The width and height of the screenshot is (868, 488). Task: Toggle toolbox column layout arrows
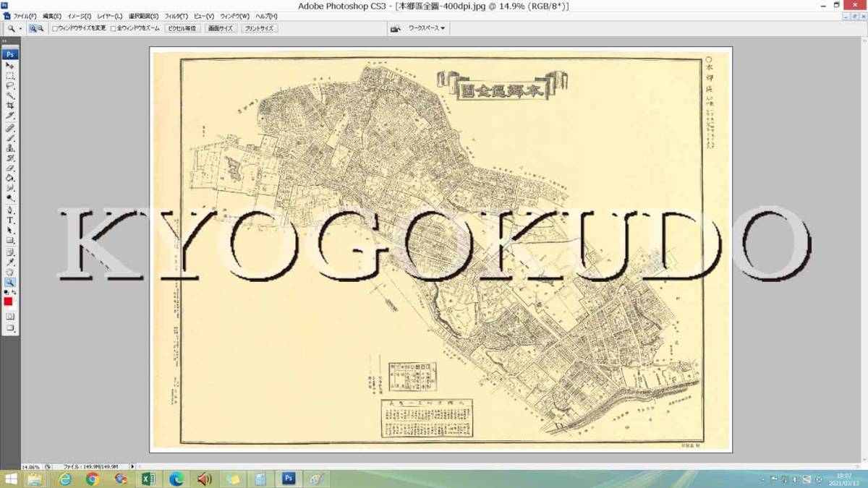[4, 41]
